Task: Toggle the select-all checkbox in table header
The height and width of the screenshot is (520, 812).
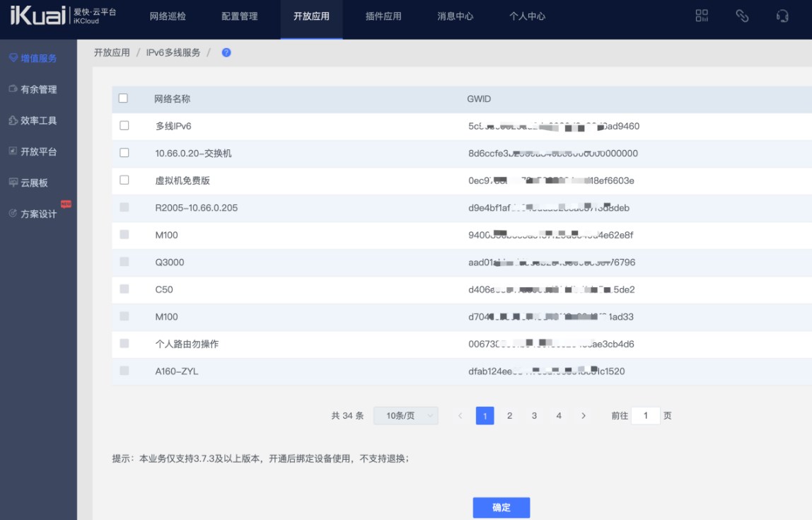Action: point(123,98)
